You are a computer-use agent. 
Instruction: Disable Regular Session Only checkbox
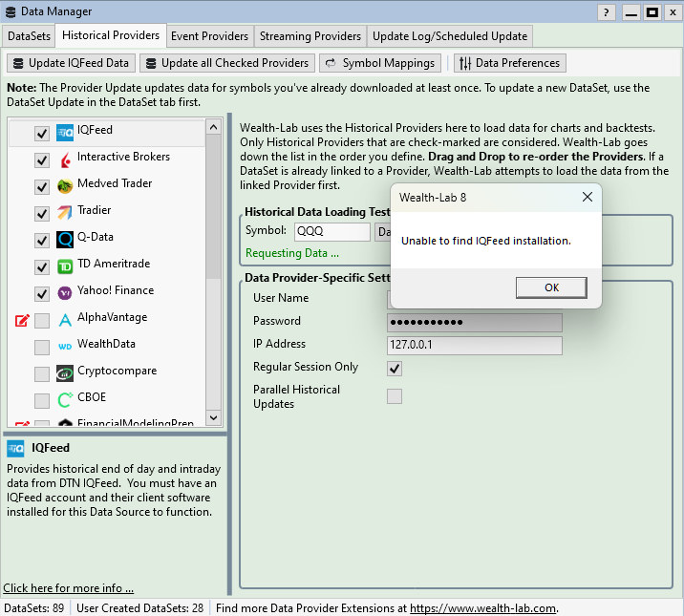(x=395, y=368)
